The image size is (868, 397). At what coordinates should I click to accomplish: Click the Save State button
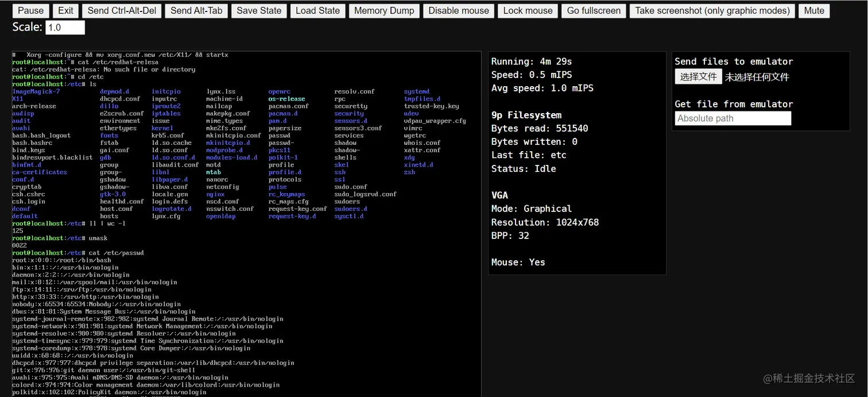(x=259, y=10)
